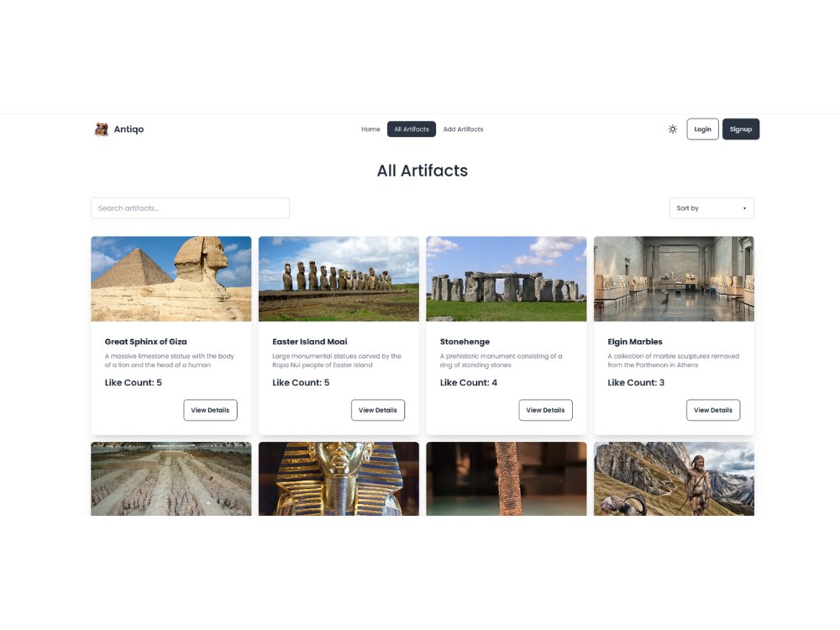Click the Easter Island Moai title
The image size is (840, 630).
point(310,342)
